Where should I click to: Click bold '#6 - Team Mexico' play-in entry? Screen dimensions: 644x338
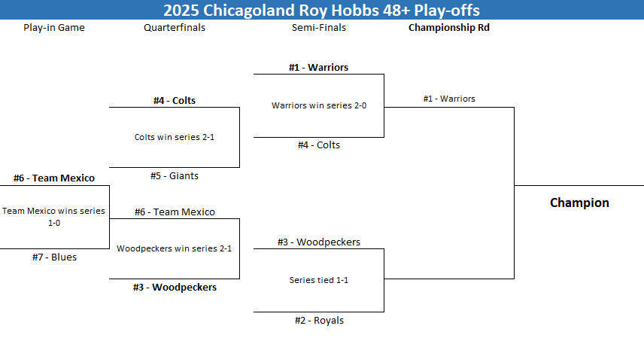click(54, 178)
